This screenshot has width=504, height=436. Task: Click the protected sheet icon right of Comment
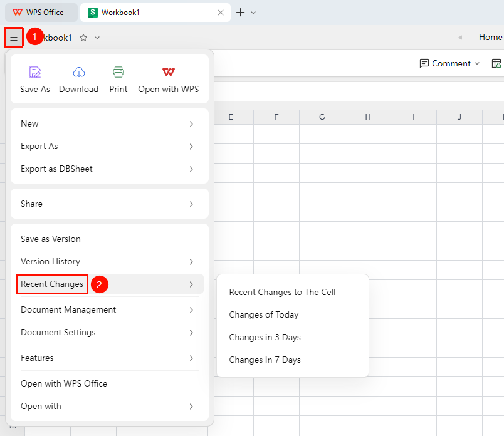click(496, 63)
